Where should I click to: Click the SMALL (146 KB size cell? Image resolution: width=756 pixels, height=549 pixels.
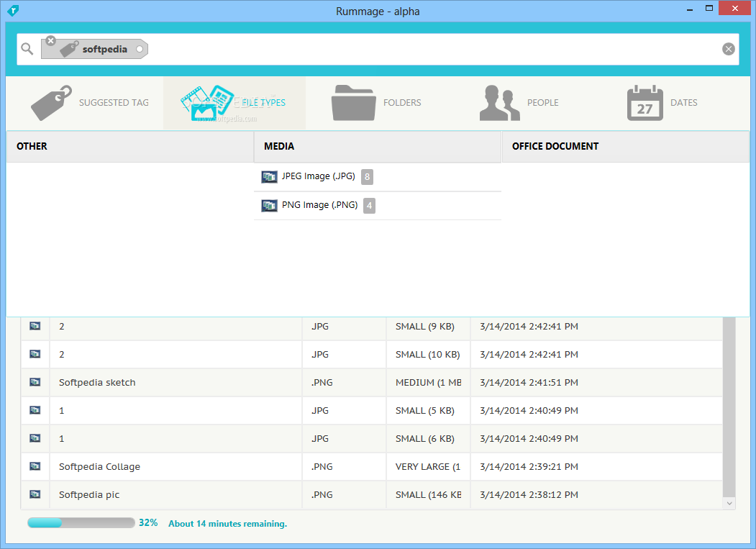(x=428, y=494)
